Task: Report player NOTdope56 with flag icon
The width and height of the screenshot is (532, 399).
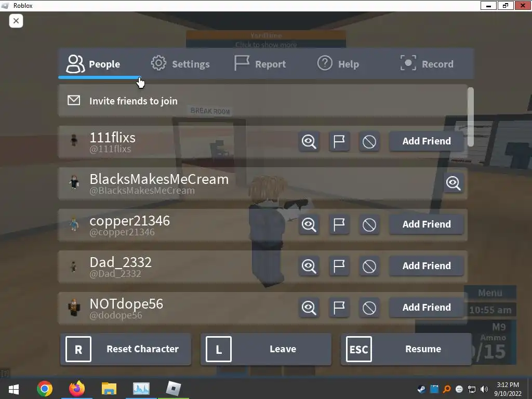Action: point(339,308)
